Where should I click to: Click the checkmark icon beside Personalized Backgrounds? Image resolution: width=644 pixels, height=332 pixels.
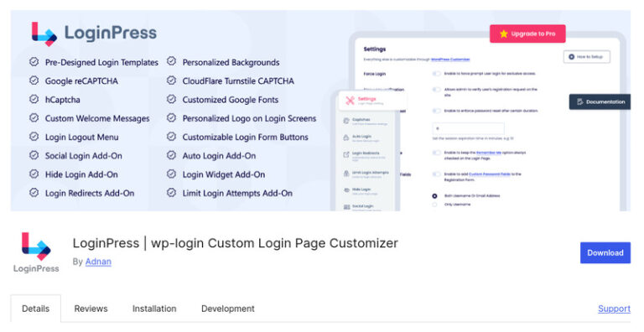click(171, 62)
